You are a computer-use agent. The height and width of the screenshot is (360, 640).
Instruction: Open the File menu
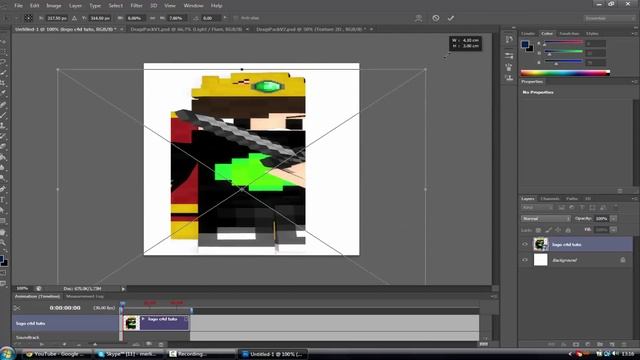click(18, 6)
